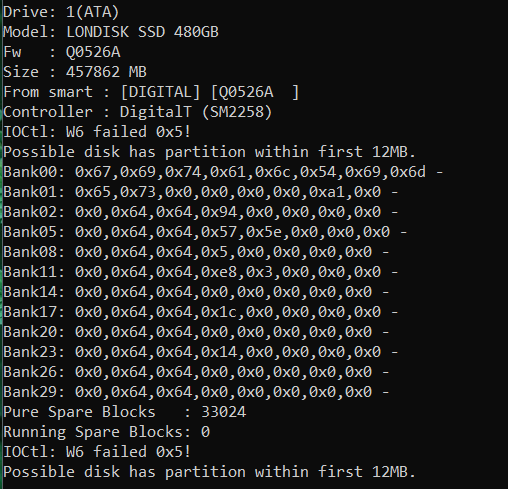Click the Bank11 row with 0xe8

pos(201,272)
